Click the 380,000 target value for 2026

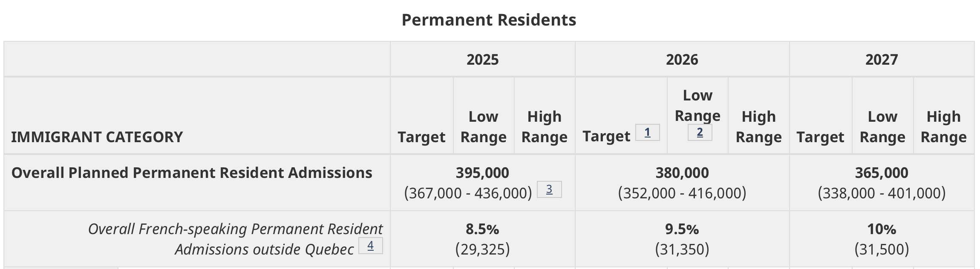tap(682, 173)
